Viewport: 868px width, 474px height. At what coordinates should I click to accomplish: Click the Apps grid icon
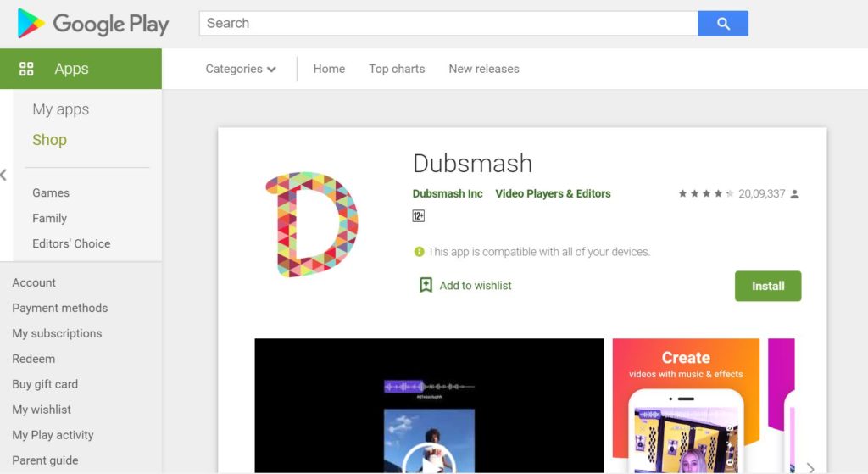tap(26, 69)
